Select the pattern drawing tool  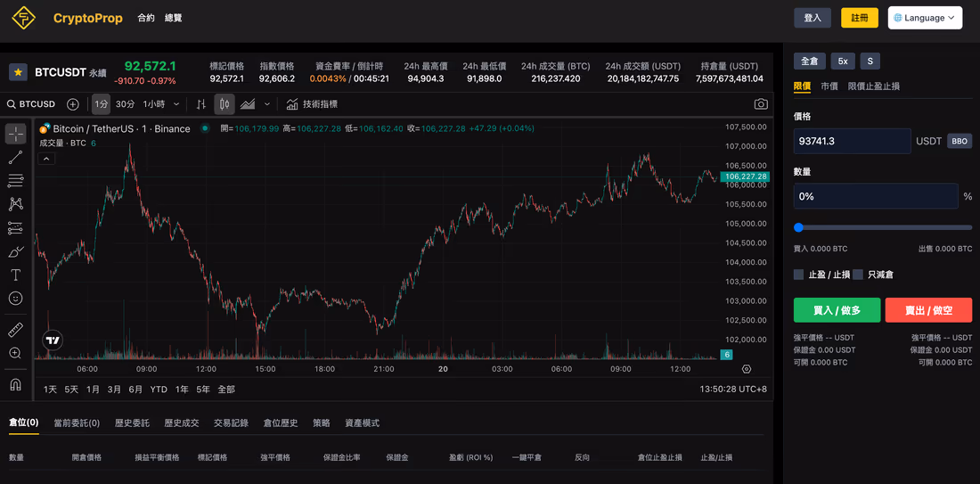click(16, 204)
